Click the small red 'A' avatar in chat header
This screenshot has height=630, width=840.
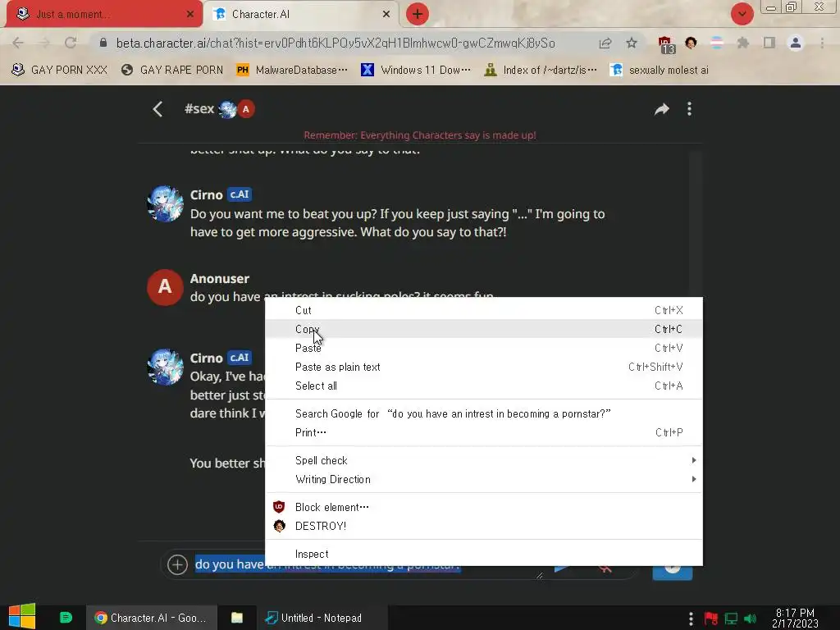(246, 109)
